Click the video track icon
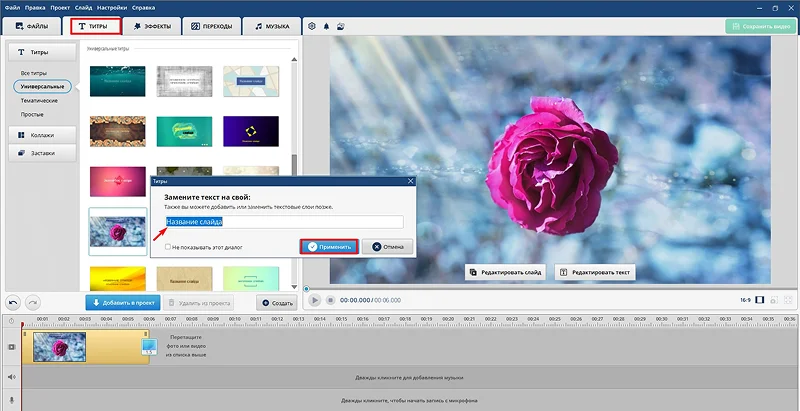The width and height of the screenshot is (800, 411). 11,347
